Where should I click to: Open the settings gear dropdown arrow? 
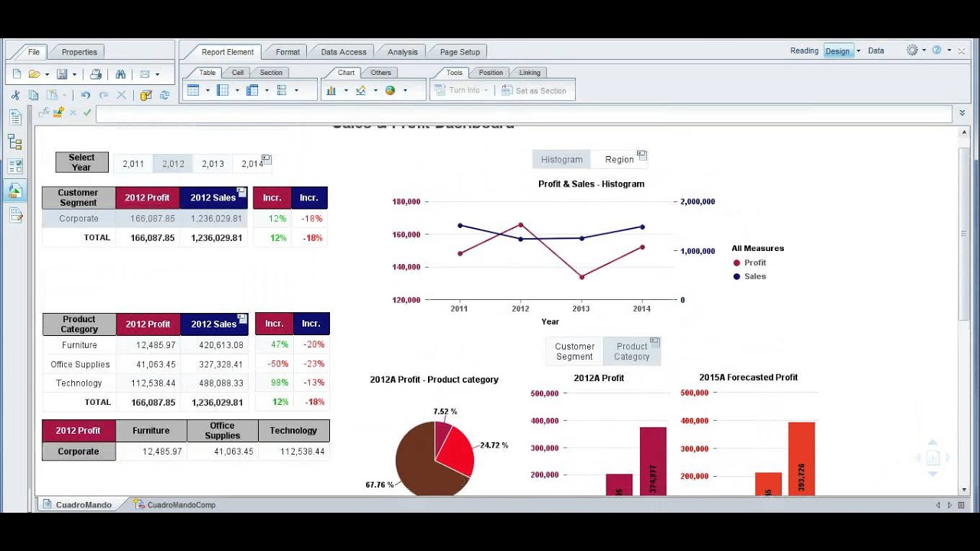coord(924,51)
